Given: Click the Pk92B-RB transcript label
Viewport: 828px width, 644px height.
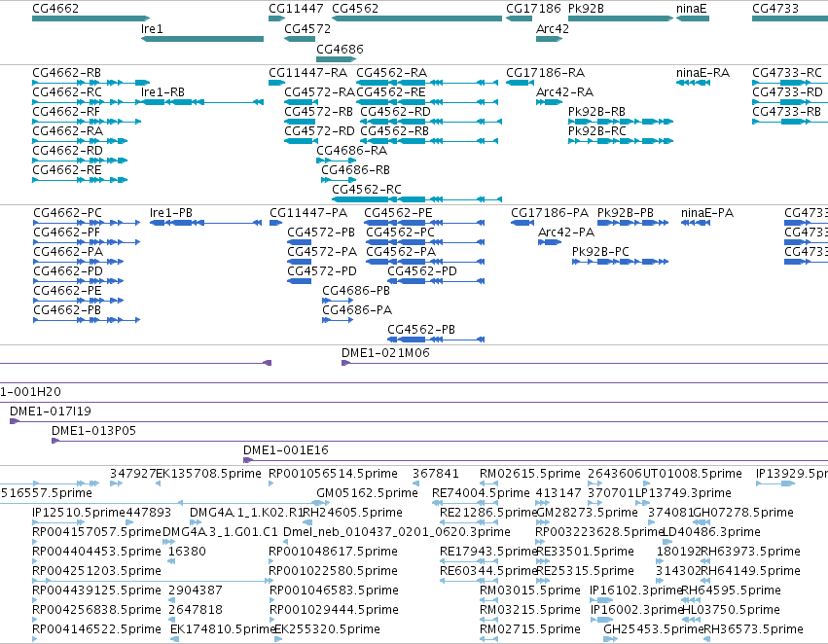Looking at the screenshot, I should click(596, 112).
